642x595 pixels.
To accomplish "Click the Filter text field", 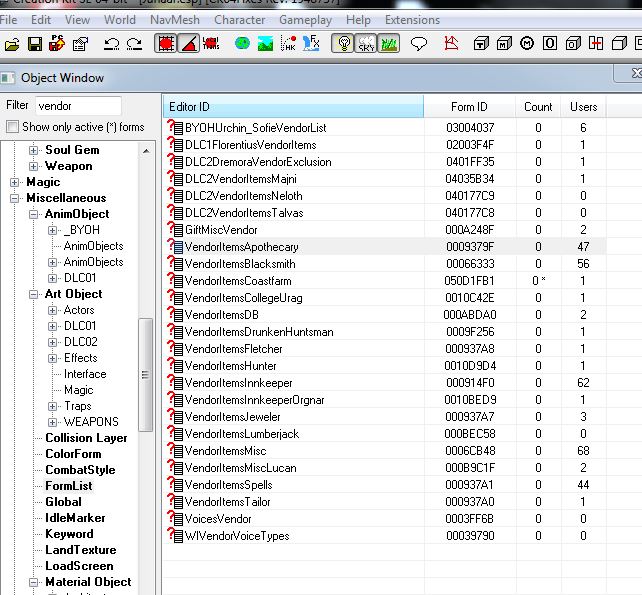I will point(77,105).
